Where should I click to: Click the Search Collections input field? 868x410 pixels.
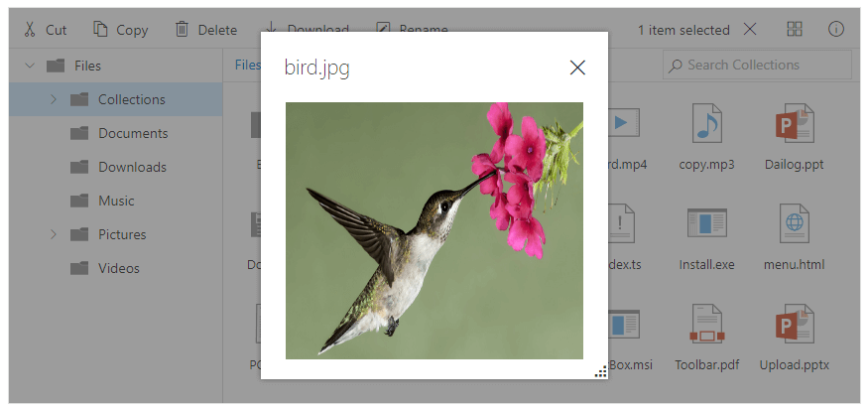point(757,66)
